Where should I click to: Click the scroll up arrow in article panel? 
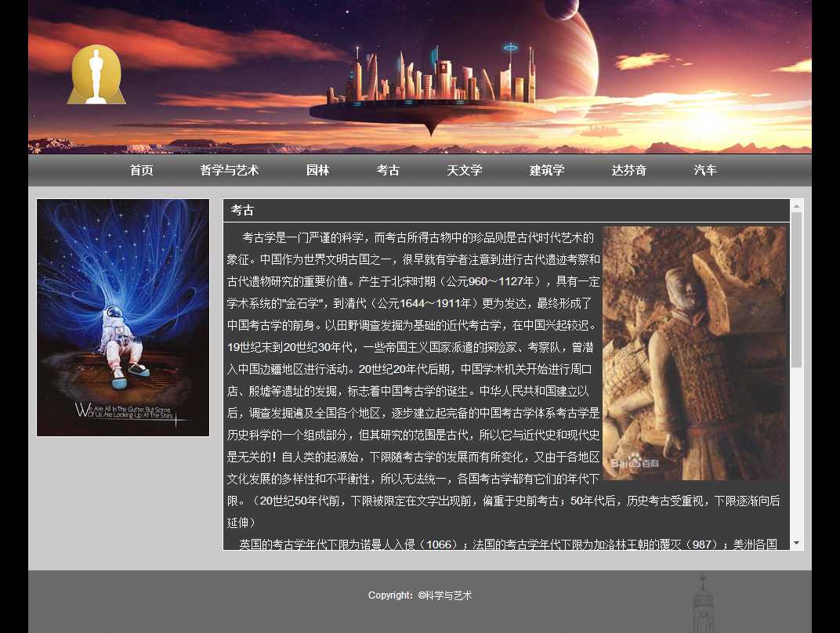click(x=796, y=207)
